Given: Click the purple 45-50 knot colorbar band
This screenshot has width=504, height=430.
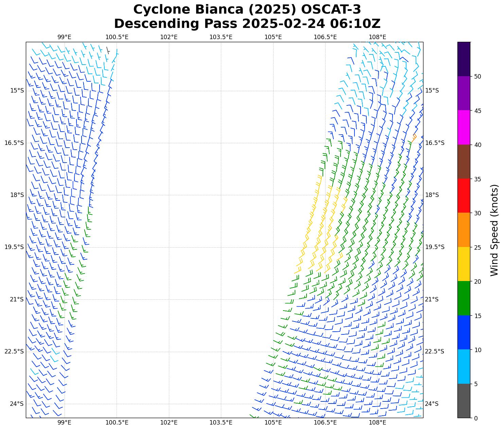Looking at the screenshot, I should 464,93.
